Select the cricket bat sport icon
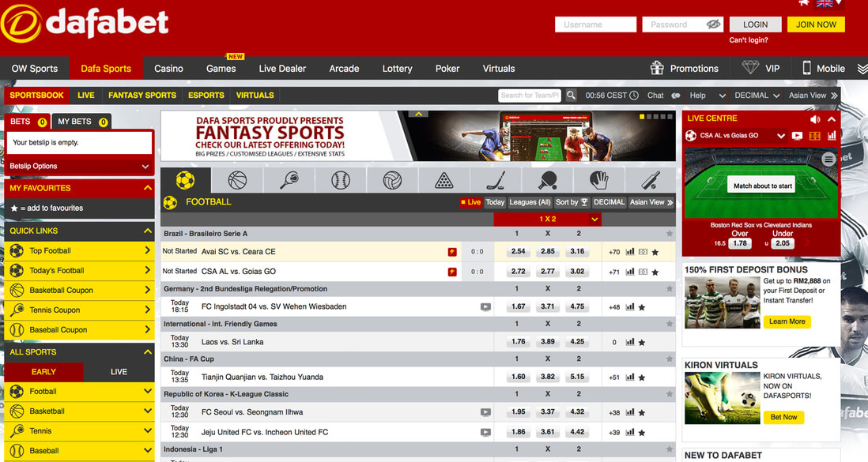 point(651,180)
